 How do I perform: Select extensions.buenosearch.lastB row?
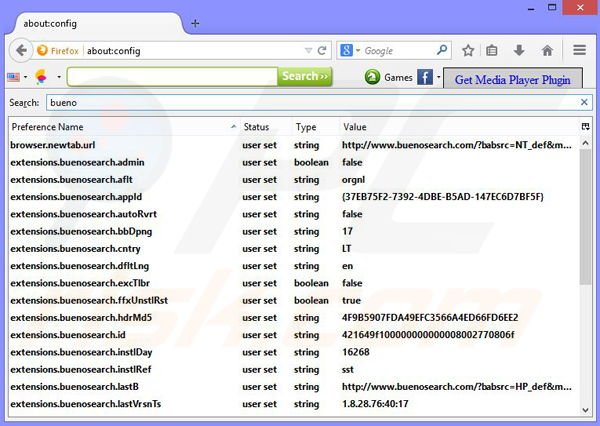pyautogui.click(x=294, y=387)
